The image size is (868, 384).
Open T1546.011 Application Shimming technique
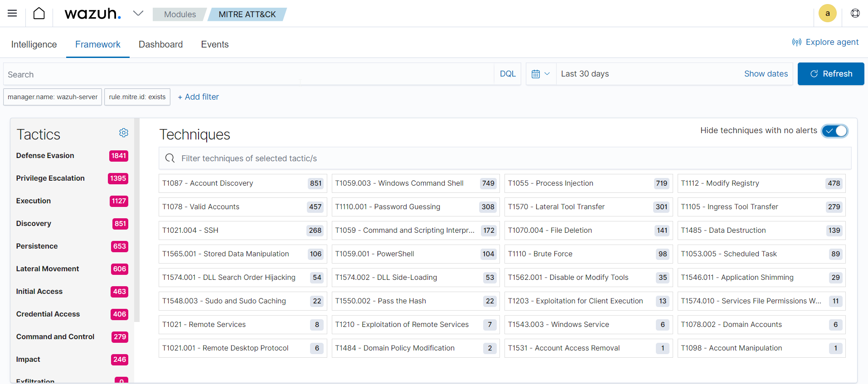[761, 278]
